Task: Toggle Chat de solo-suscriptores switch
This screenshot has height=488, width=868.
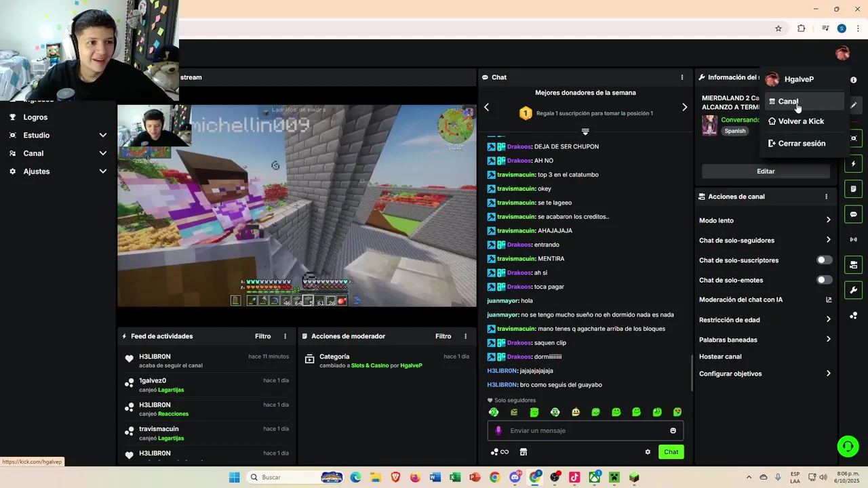Action: click(824, 260)
